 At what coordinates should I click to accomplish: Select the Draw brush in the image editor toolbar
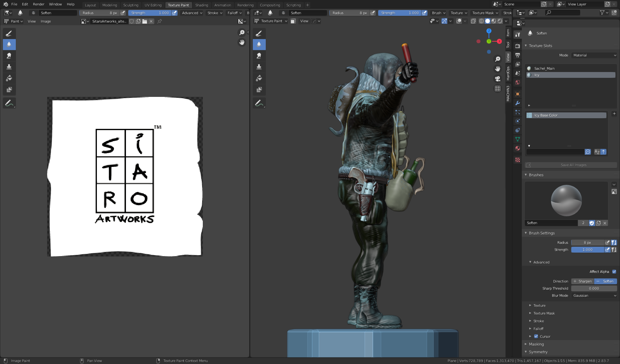(9, 33)
